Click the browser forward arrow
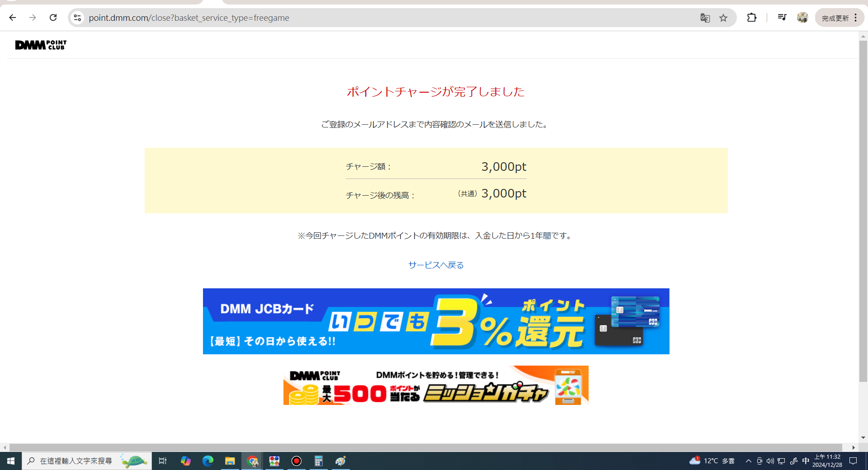The height and width of the screenshot is (470, 868). click(33, 18)
